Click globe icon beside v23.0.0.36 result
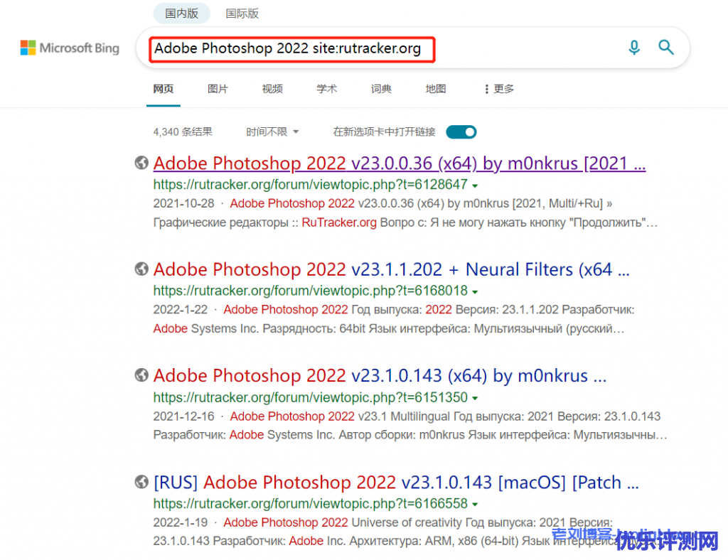The image size is (728, 560). click(x=141, y=163)
